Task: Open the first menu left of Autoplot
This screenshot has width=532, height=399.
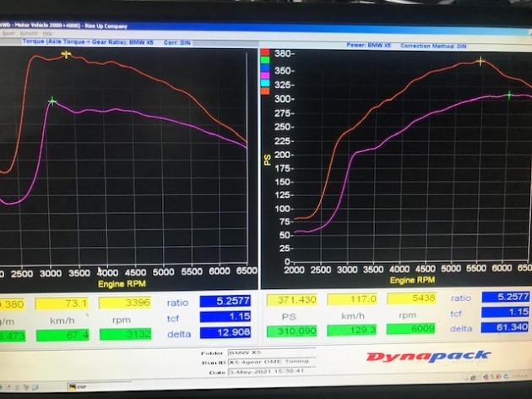Action: click(x=8, y=34)
